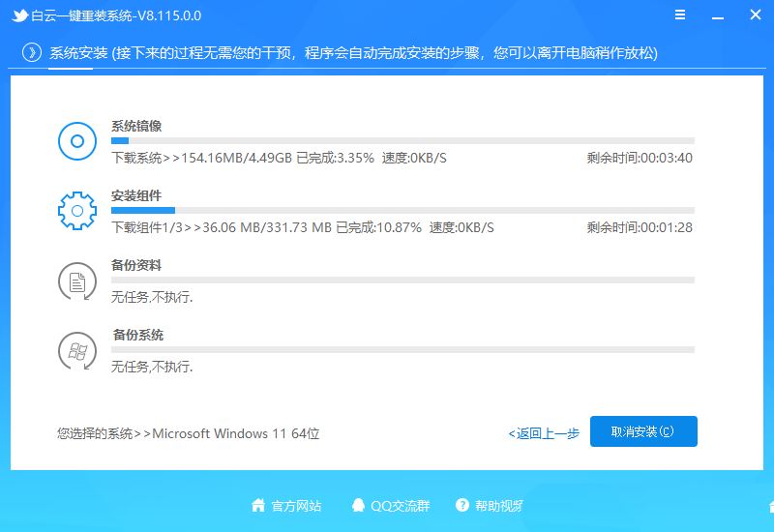
Task: Minimize the reinstall tool window
Action: [717, 17]
